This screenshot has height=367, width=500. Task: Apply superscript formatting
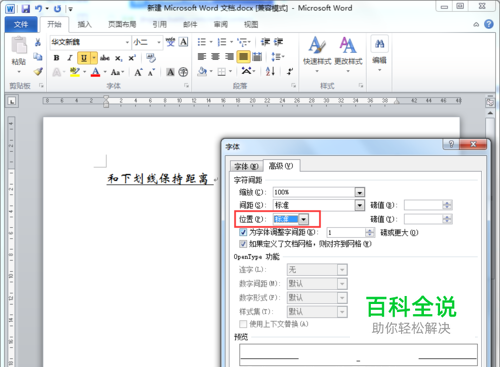[x=132, y=58]
